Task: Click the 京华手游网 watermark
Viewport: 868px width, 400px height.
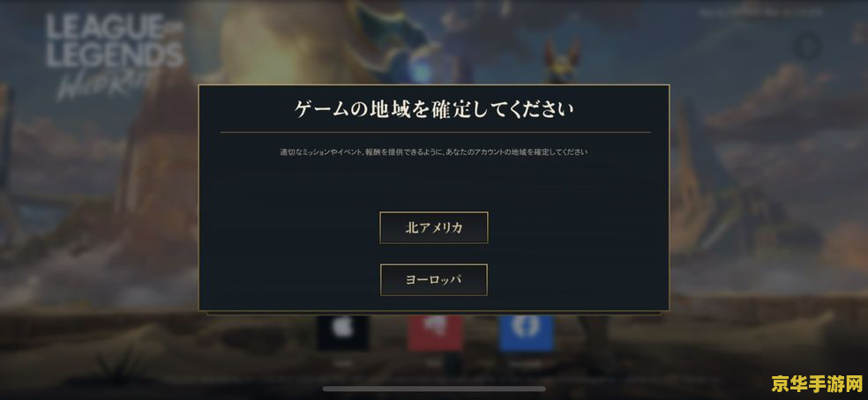Action: click(x=817, y=383)
